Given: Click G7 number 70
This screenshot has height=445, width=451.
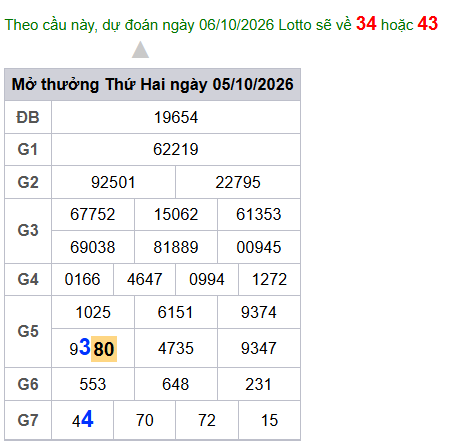Looking at the screenshot, I should coord(145,420).
